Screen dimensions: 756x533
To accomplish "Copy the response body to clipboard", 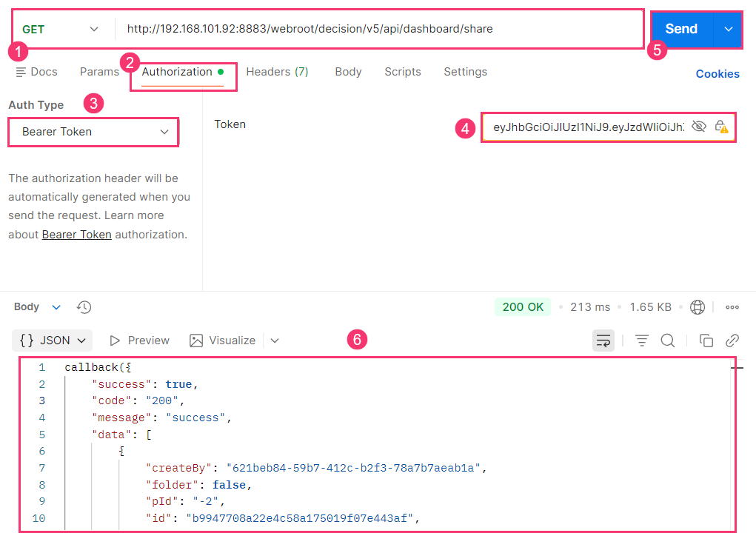I will 706,341.
